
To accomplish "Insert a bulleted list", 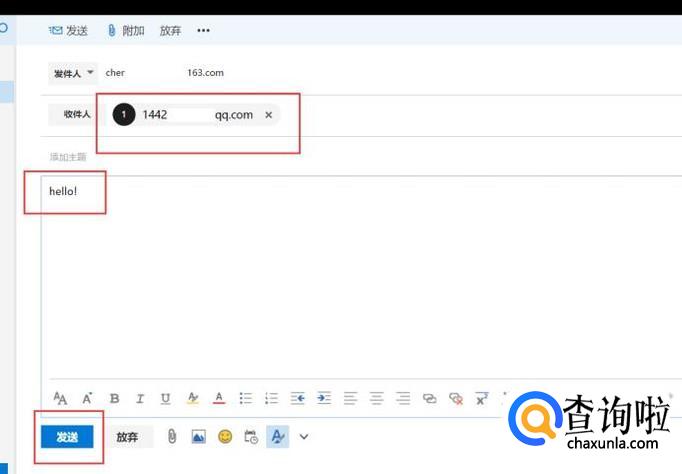I will point(246,398).
